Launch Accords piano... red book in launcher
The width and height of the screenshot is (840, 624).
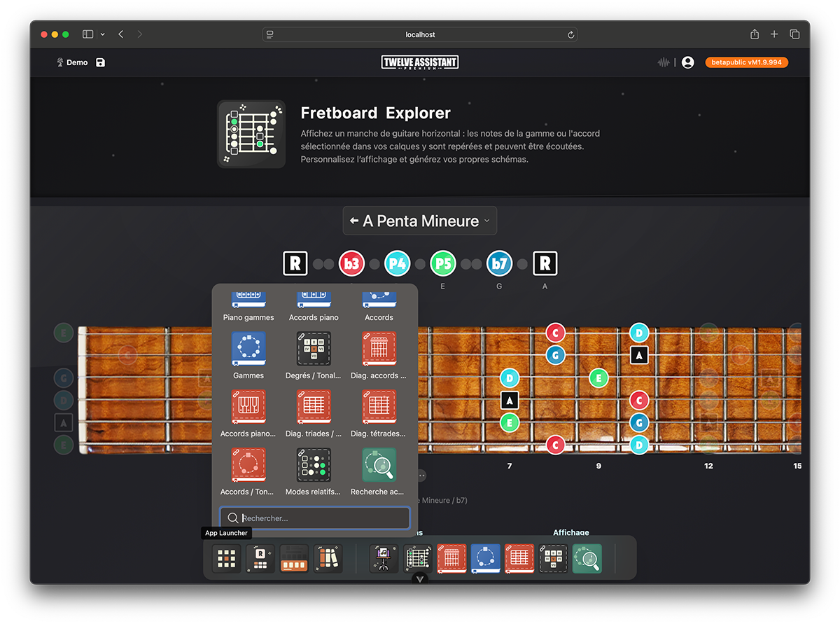point(248,415)
